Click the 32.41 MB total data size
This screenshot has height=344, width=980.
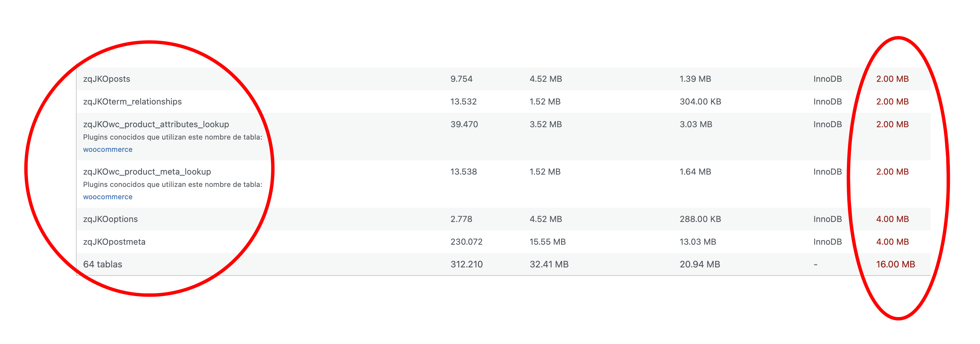click(x=549, y=264)
